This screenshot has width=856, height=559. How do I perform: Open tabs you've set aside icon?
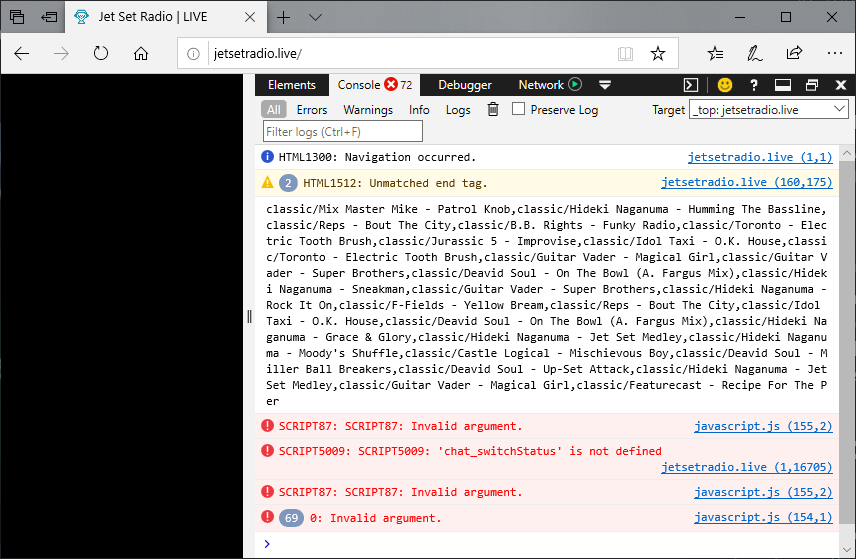(x=17, y=17)
